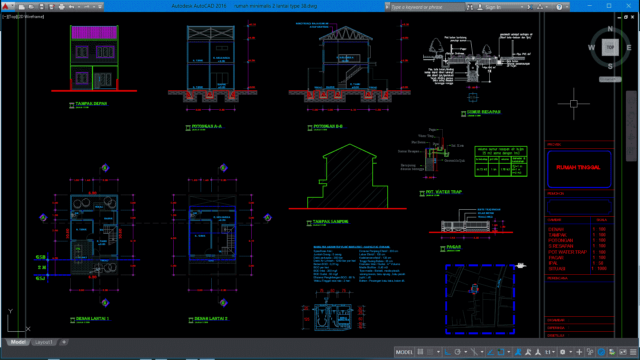Click the TOP face of the ViewCube
The width and height of the screenshot is (640, 360).
click(x=610, y=47)
